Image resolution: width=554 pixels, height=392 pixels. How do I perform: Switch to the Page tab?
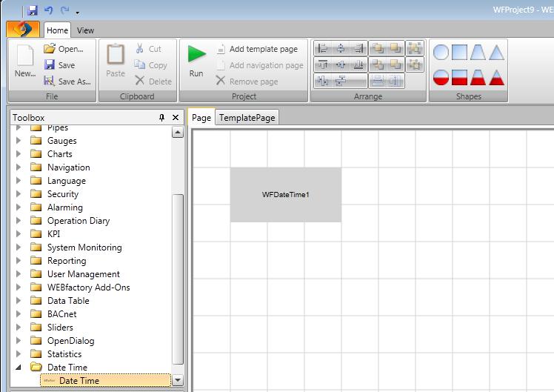pyautogui.click(x=201, y=117)
